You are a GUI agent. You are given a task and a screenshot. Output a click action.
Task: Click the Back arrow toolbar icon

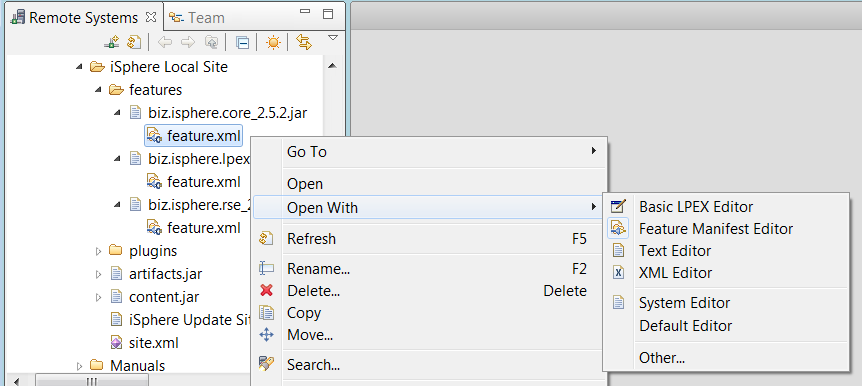pyautogui.click(x=164, y=42)
